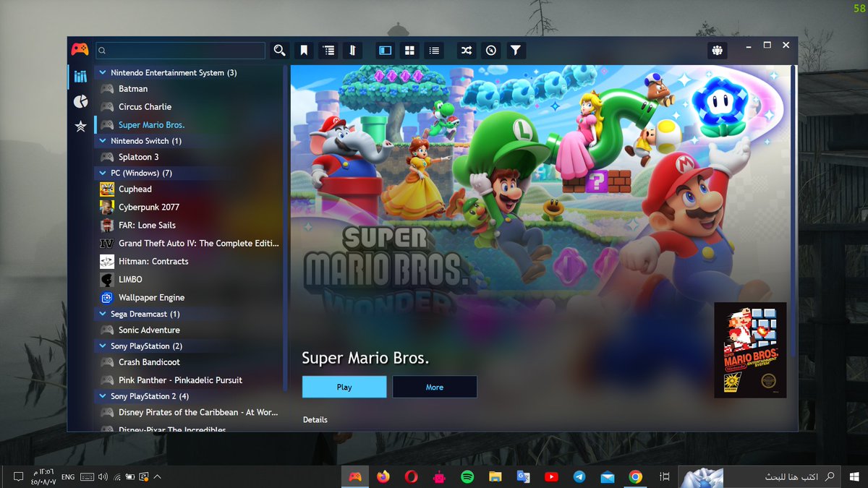The height and width of the screenshot is (488, 868).
Task: Click the Super Mario Bros. NES cover thumbnail
Action: click(750, 350)
